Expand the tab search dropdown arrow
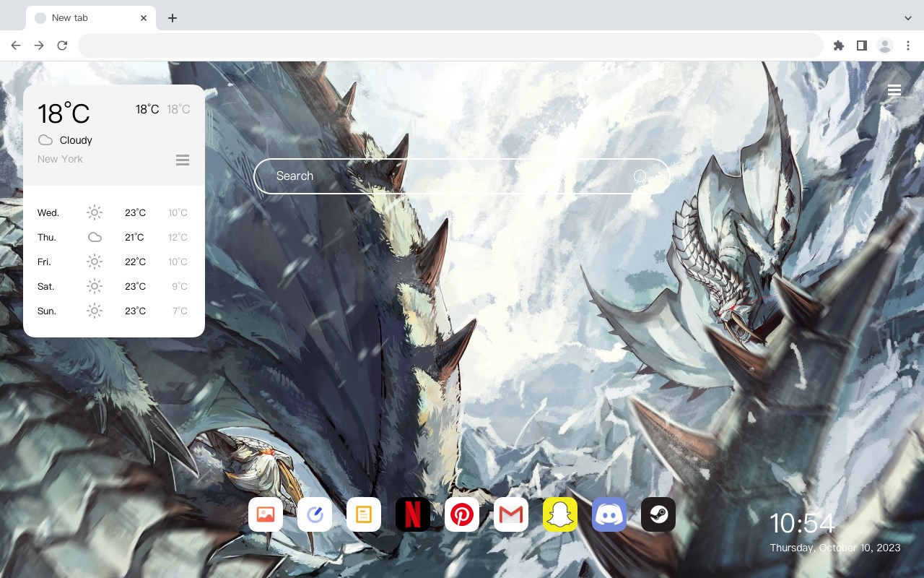The width and height of the screenshot is (924, 578). (908, 18)
